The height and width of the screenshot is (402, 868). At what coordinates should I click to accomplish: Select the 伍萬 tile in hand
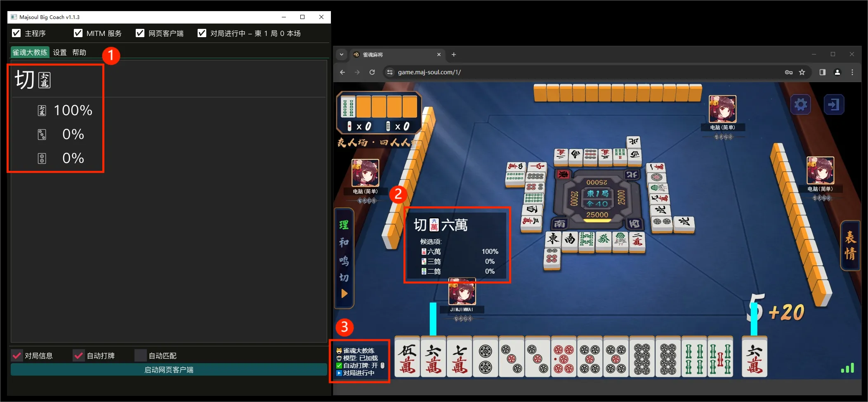click(407, 357)
